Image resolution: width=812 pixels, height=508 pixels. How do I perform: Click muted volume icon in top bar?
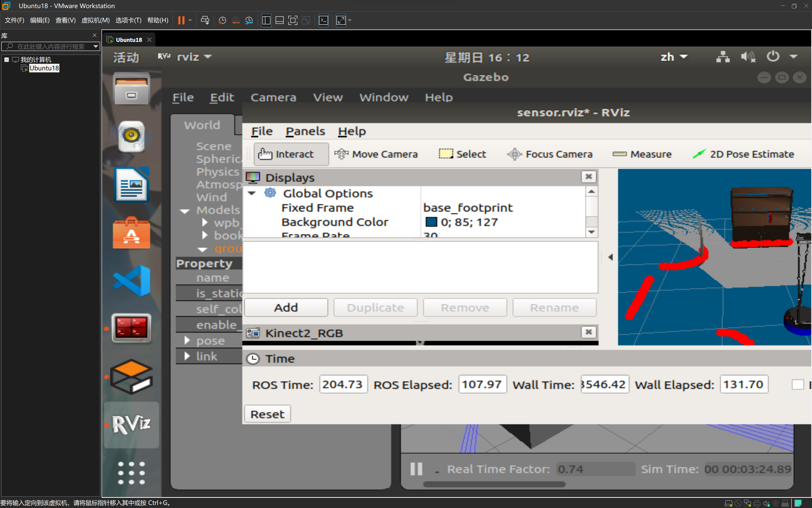tap(748, 57)
